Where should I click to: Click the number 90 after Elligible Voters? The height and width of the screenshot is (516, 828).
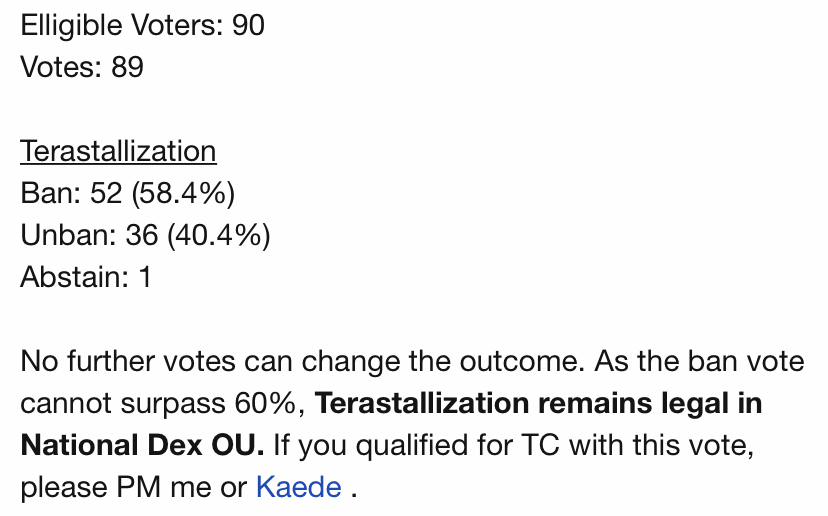point(248,24)
